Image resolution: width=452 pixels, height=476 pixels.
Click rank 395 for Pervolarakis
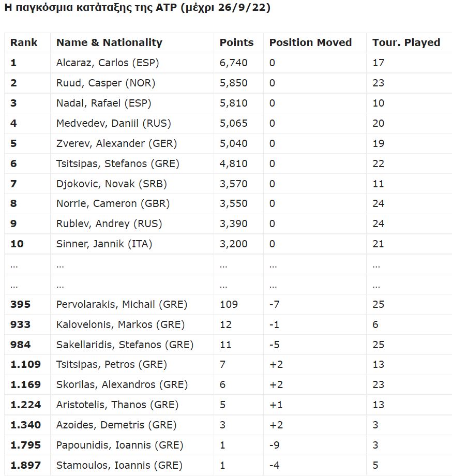pyautogui.click(x=20, y=304)
